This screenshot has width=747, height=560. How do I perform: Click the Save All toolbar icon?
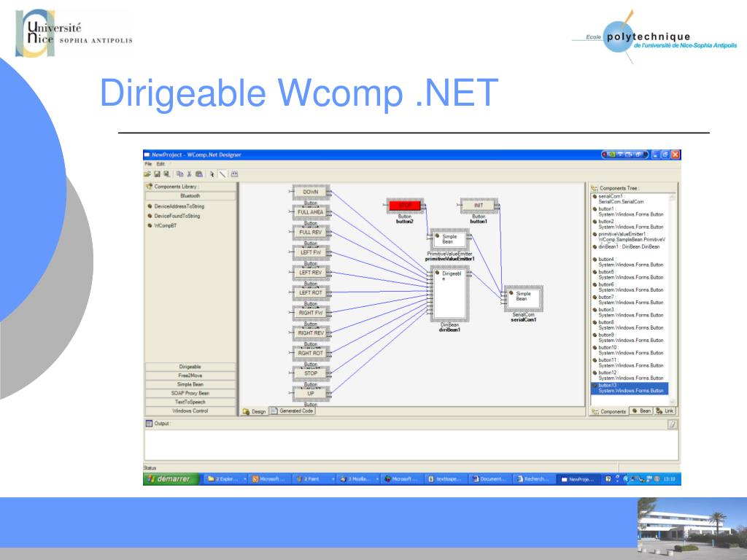pyautogui.click(x=166, y=174)
